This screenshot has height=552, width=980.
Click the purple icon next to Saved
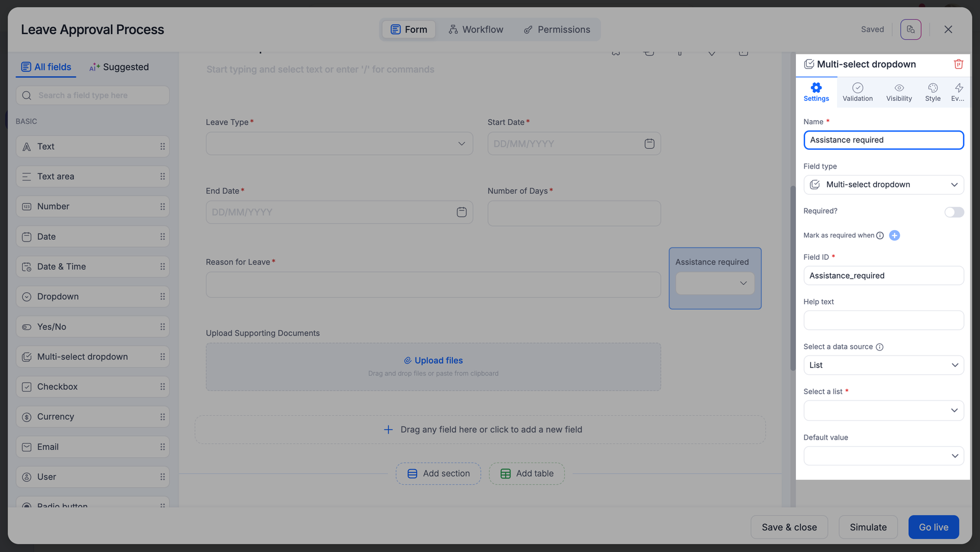910,30
